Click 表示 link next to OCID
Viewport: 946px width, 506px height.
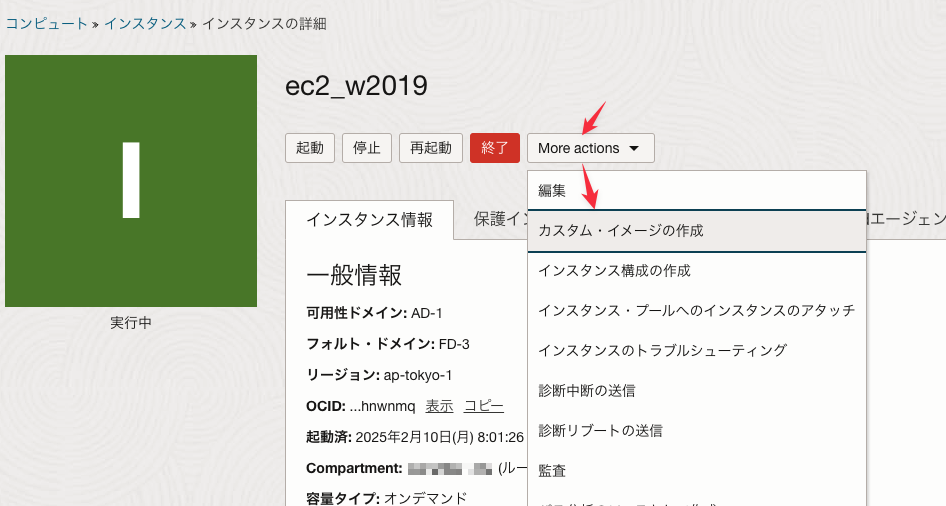(x=439, y=406)
